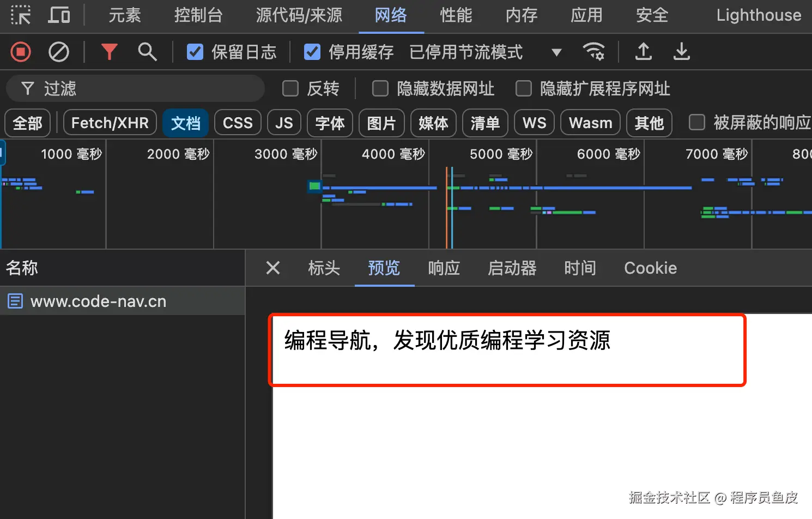Open the Lighthouse panel tab
812x519 pixels.
[x=759, y=15]
